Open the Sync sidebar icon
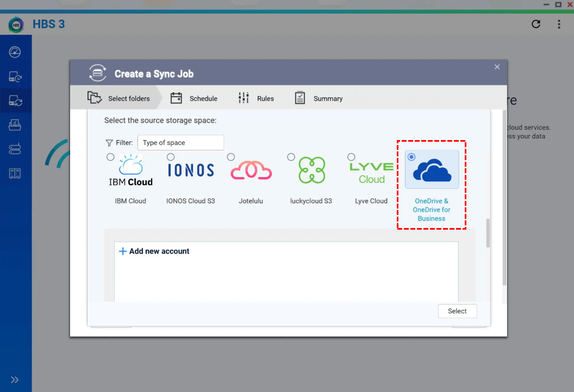The height and width of the screenshot is (392, 574). click(15, 100)
